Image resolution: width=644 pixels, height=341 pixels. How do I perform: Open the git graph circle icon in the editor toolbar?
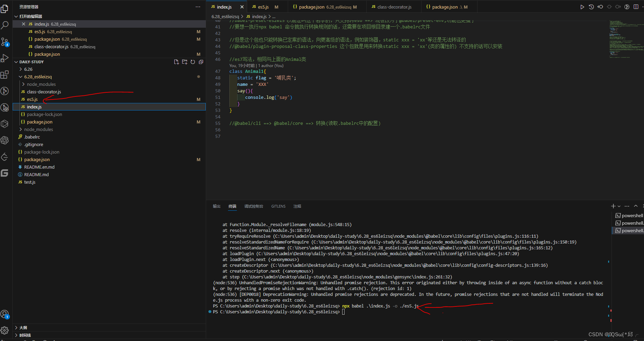627,7
